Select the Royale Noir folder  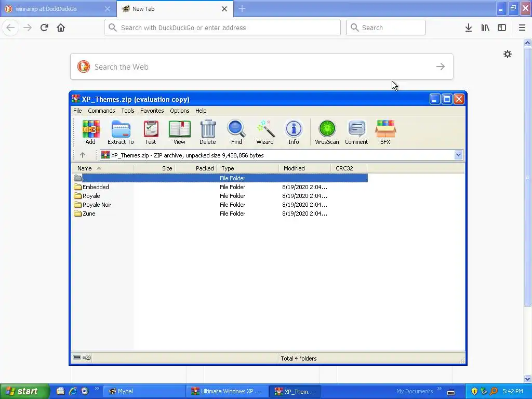click(220, 205)
